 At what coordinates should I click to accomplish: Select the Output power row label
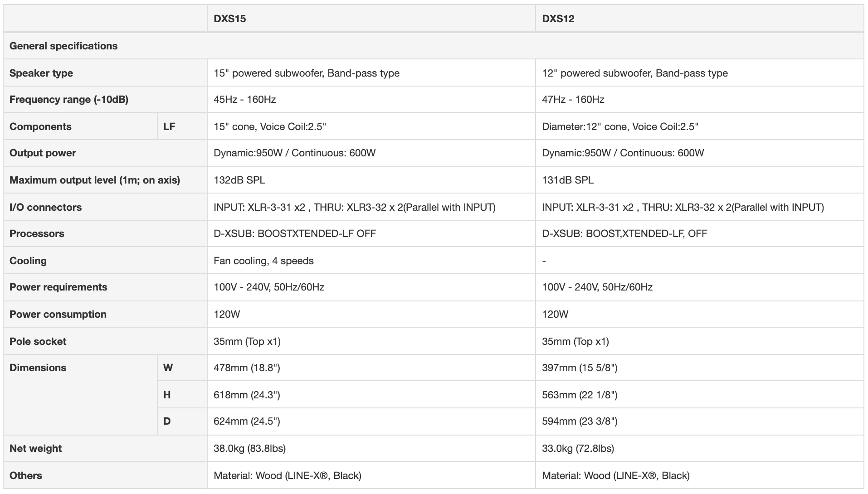pos(43,153)
